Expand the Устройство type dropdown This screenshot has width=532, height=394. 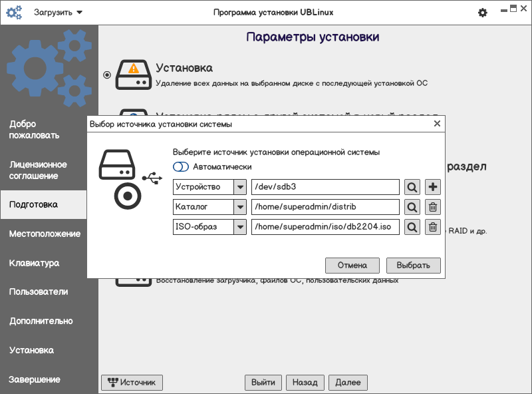pyautogui.click(x=240, y=187)
